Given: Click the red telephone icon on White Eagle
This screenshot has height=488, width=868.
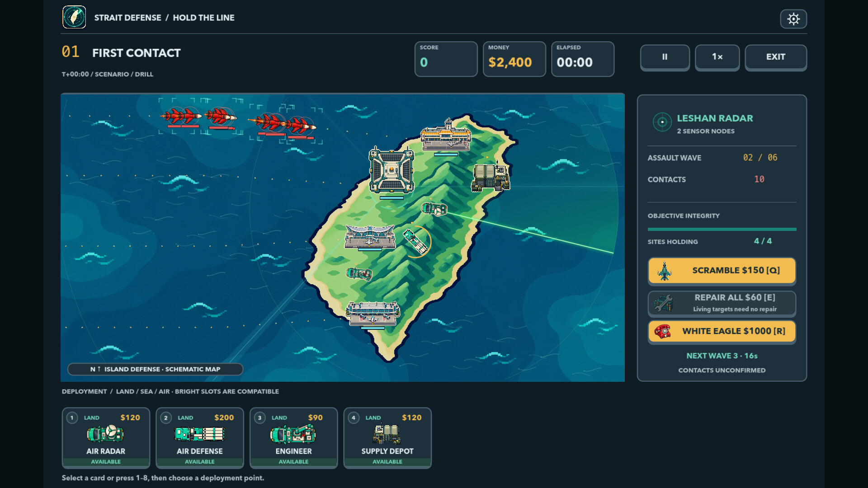Looking at the screenshot, I should point(663,331).
